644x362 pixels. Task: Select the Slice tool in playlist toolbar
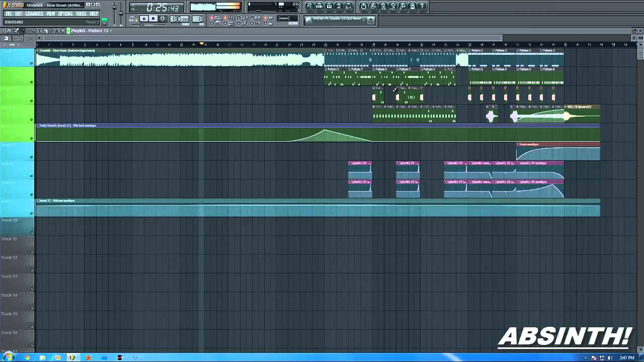click(x=45, y=31)
